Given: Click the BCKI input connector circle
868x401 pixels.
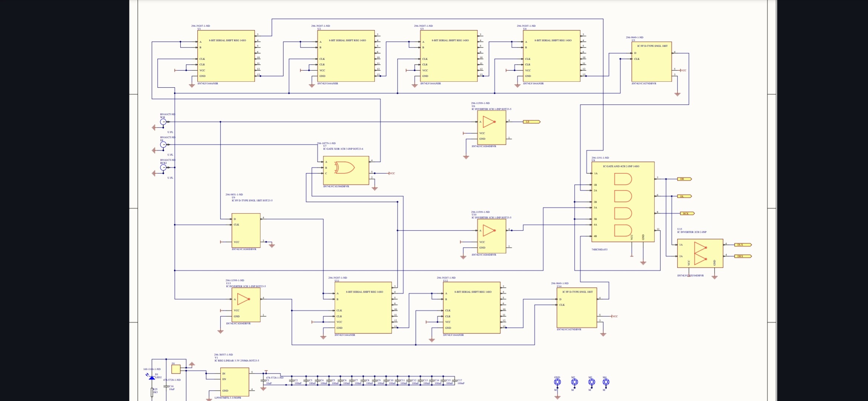Looking at the screenshot, I should point(163,167).
